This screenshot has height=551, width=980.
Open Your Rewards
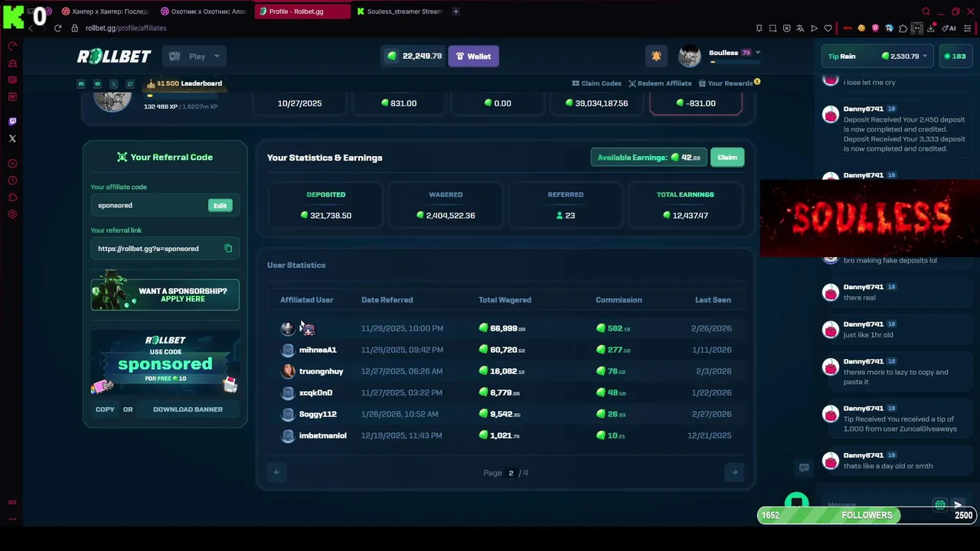(x=729, y=83)
